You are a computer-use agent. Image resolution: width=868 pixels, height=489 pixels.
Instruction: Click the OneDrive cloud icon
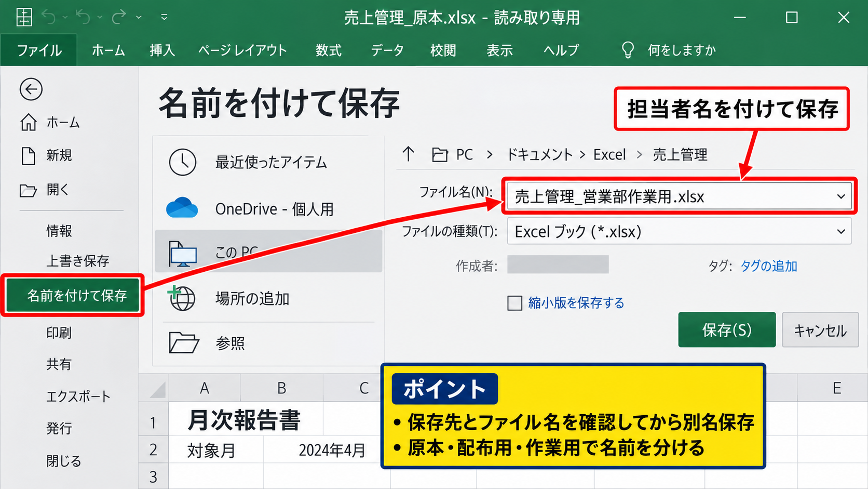pos(182,208)
